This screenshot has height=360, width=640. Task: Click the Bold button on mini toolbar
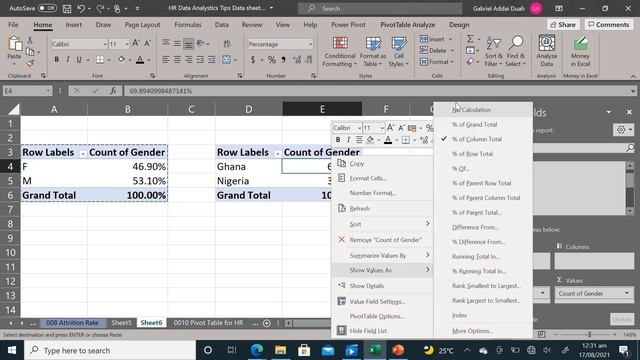(x=338, y=140)
